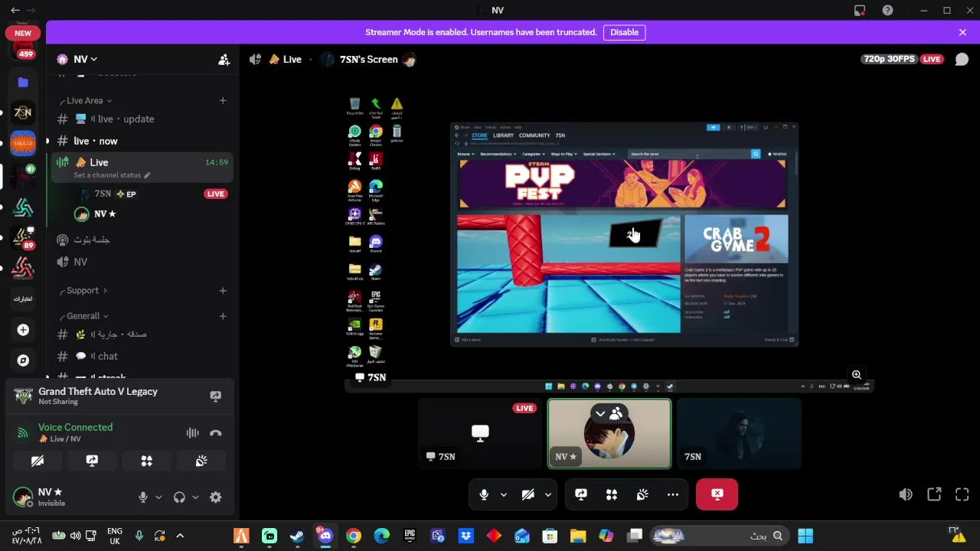The height and width of the screenshot is (551, 980).
Task: Toggle microphone mute in call control bar
Action: click(x=484, y=494)
